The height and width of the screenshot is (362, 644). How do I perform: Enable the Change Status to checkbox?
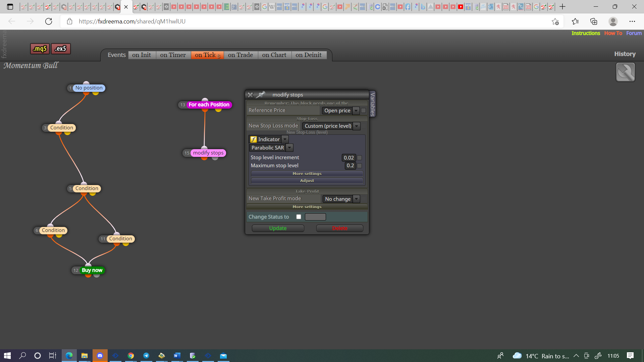click(299, 217)
